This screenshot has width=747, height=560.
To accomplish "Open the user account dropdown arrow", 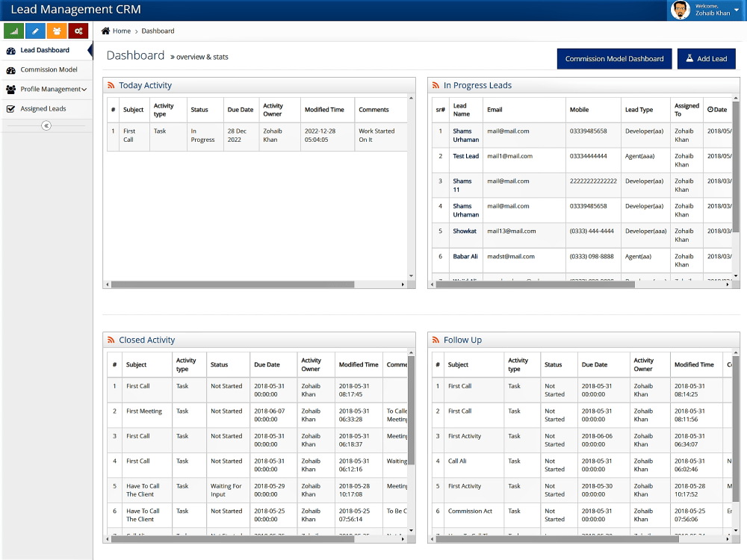I will [x=737, y=10].
